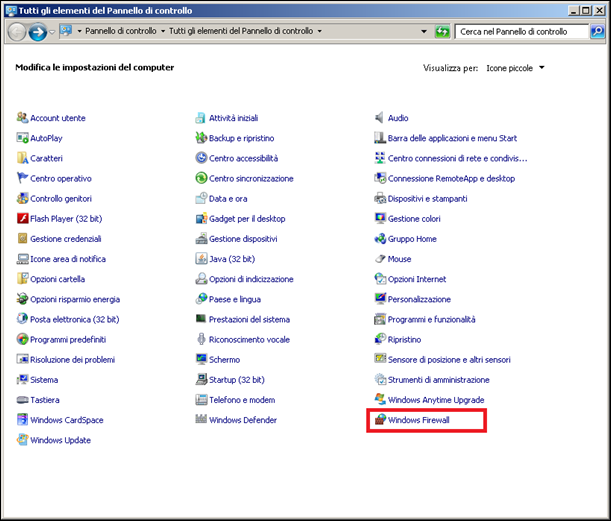Click the refresh button in address bar
This screenshot has width=611, height=521.
click(x=442, y=31)
